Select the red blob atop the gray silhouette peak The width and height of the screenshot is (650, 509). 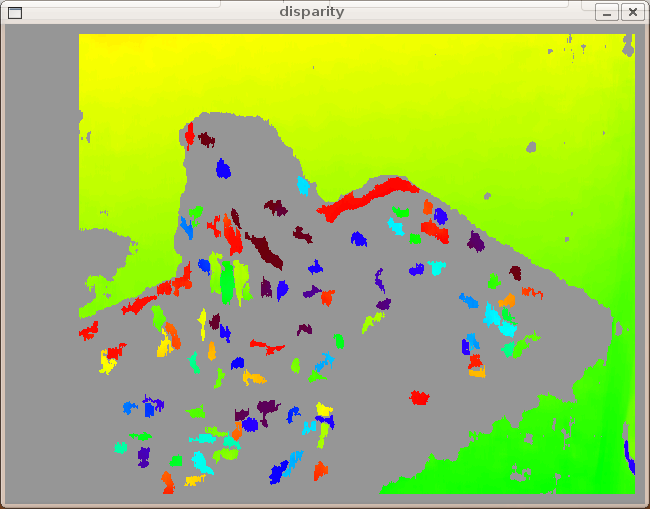[189, 133]
